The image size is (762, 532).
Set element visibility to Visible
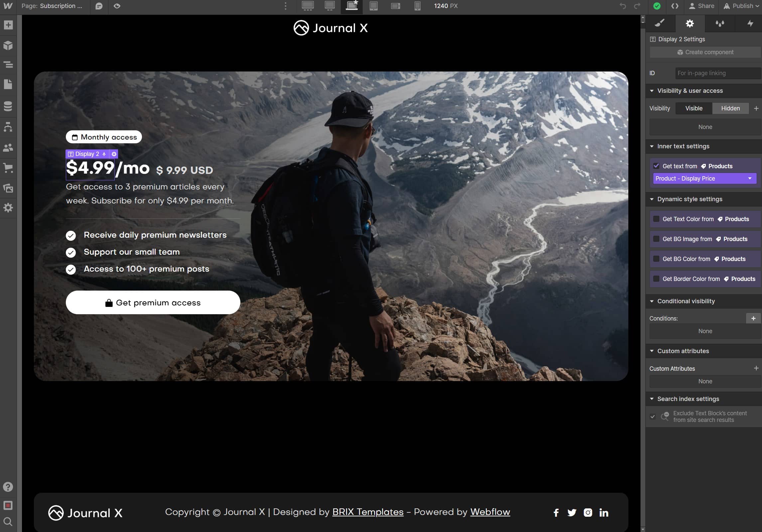pyautogui.click(x=694, y=108)
